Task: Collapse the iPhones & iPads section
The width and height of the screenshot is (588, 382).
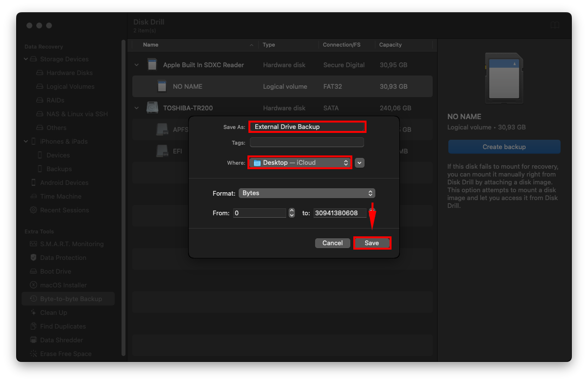Action: tap(25, 141)
